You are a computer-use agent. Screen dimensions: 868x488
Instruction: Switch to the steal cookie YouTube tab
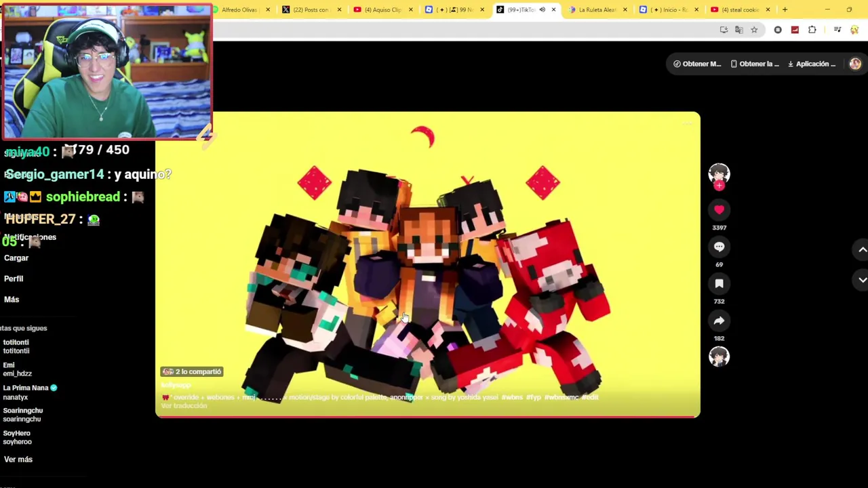739,9
